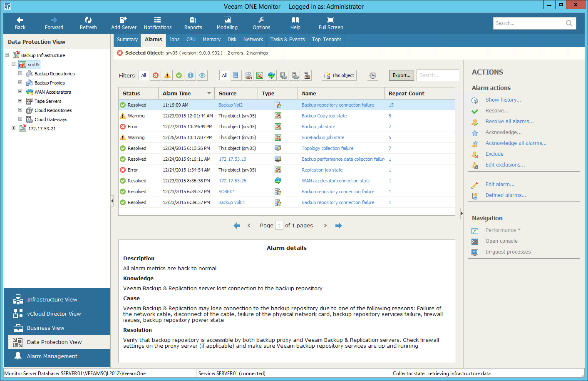Open the Modelling tool
Viewport: 588px width, 381px height.
227,23
